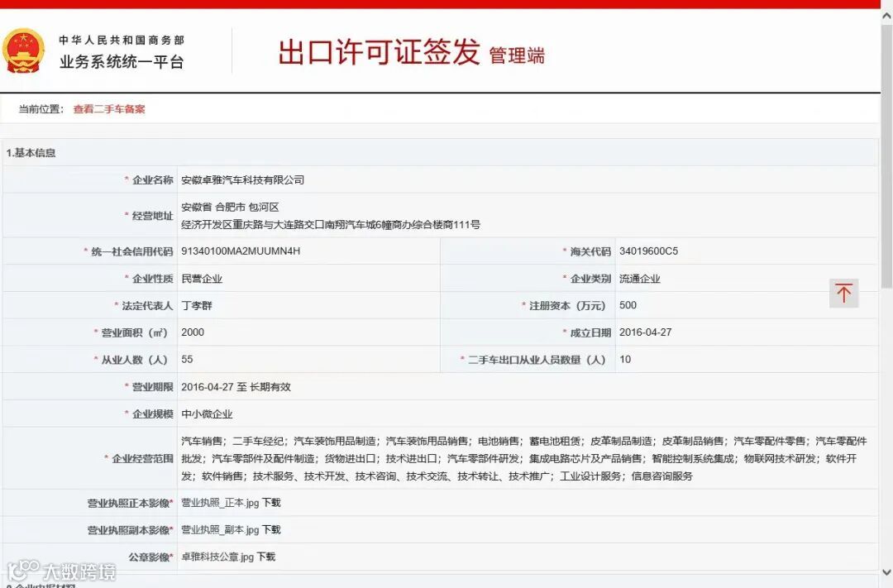Click address line 安徽省 合肥市 包河区
Screen dimensions: 893x588
pyautogui.click(x=230, y=207)
